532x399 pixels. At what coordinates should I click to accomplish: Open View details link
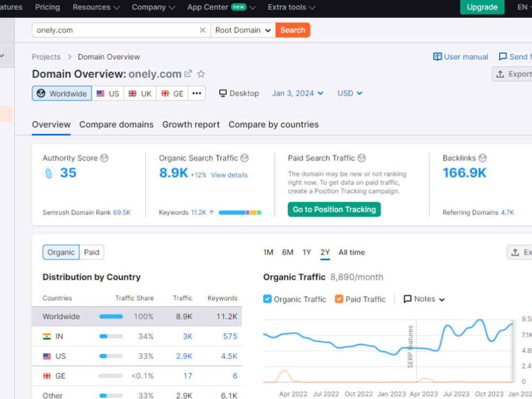(229, 175)
